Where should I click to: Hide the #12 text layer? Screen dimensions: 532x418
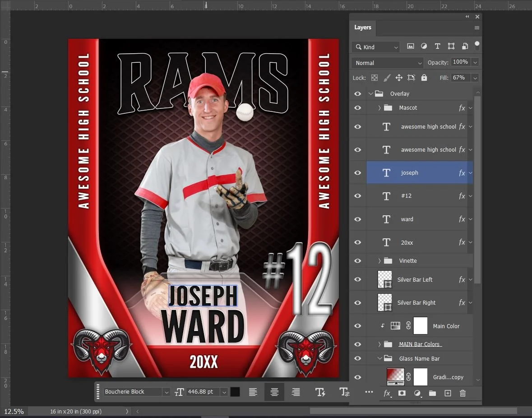358,196
